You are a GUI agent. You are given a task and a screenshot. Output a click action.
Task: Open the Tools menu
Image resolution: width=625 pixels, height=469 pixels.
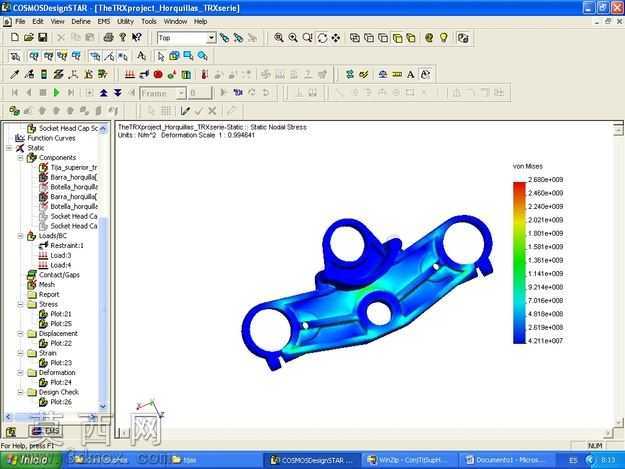pos(149,22)
